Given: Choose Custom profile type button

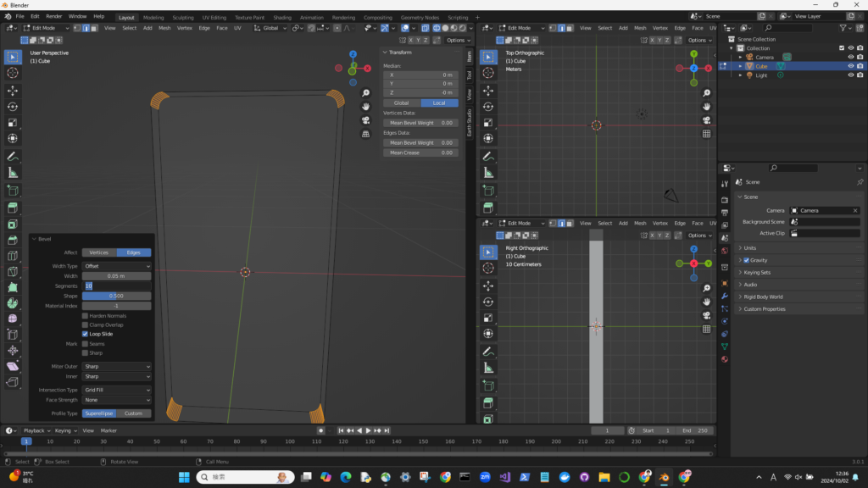Looking at the screenshot, I should (x=134, y=413).
